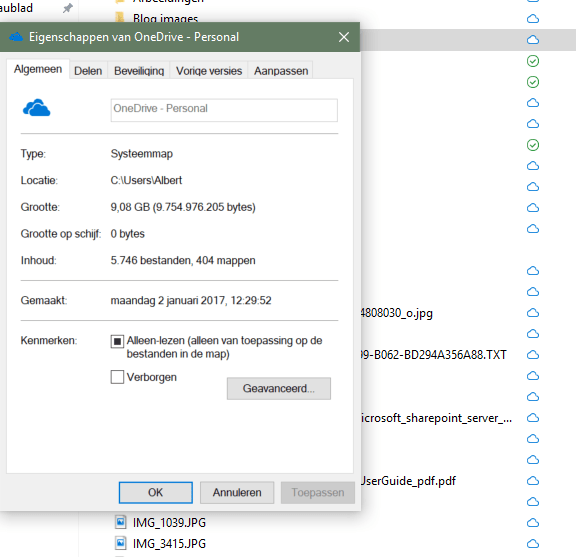Viewport: 576px width, 557px height.
Task: Click the greyed-out Toepassen button
Action: click(x=318, y=492)
